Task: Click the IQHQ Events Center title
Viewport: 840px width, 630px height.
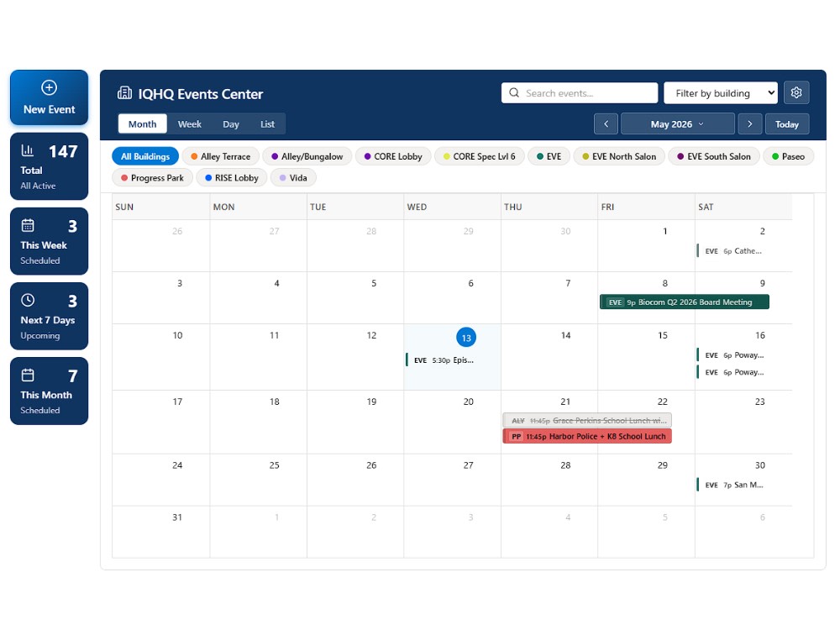Action: [201, 94]
